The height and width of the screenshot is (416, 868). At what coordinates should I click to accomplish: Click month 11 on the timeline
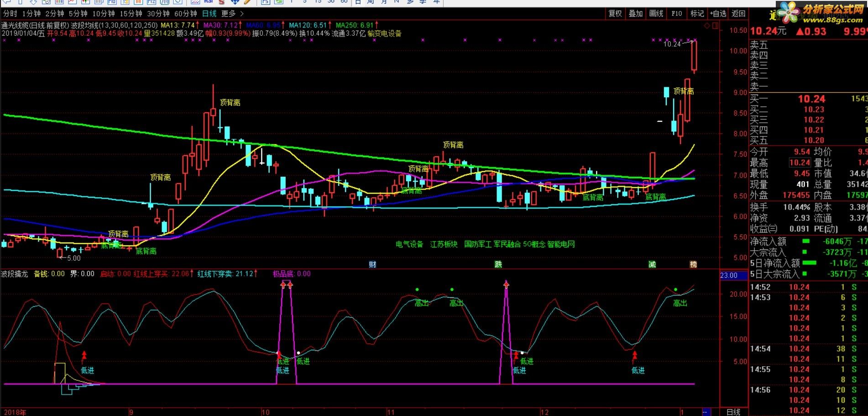pos(391,412)
